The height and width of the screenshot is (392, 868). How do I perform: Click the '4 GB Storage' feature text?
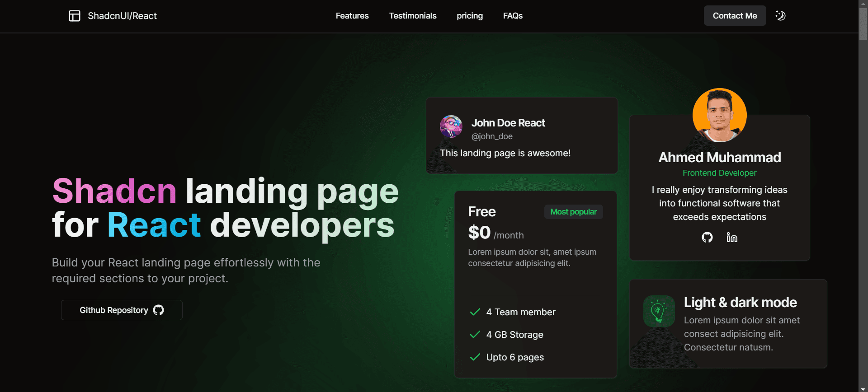(515, 335)
